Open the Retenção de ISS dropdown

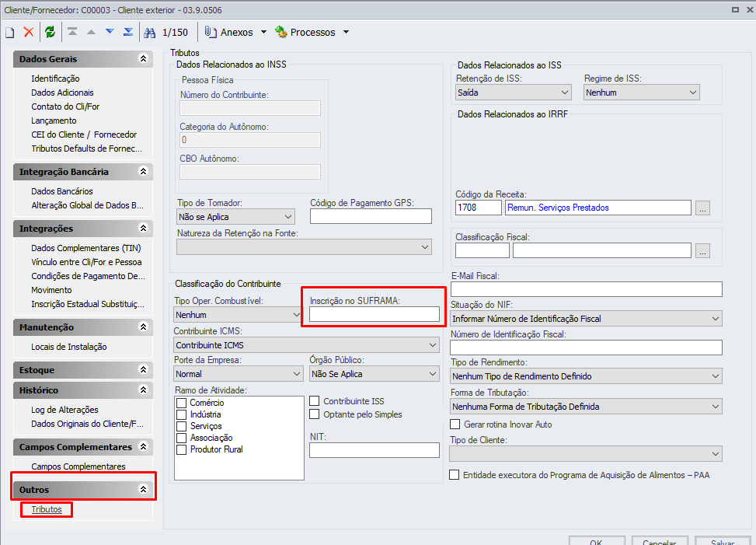pyautogui.click(x=513, y=92)
